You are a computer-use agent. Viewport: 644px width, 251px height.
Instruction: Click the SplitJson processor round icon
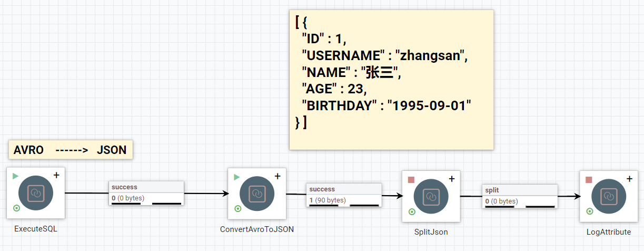pyautogui.click(x=431, y=197)
